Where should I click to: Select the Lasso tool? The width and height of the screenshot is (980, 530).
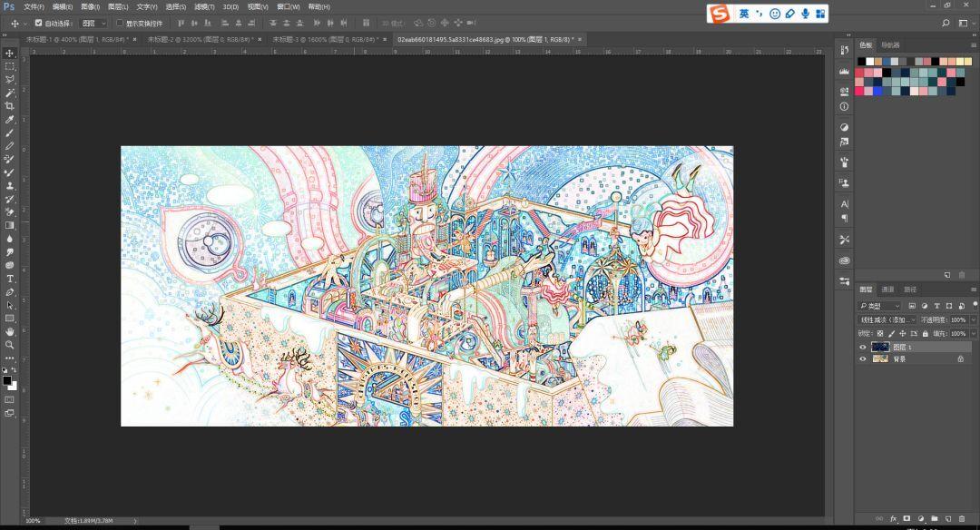click(9, 79)
